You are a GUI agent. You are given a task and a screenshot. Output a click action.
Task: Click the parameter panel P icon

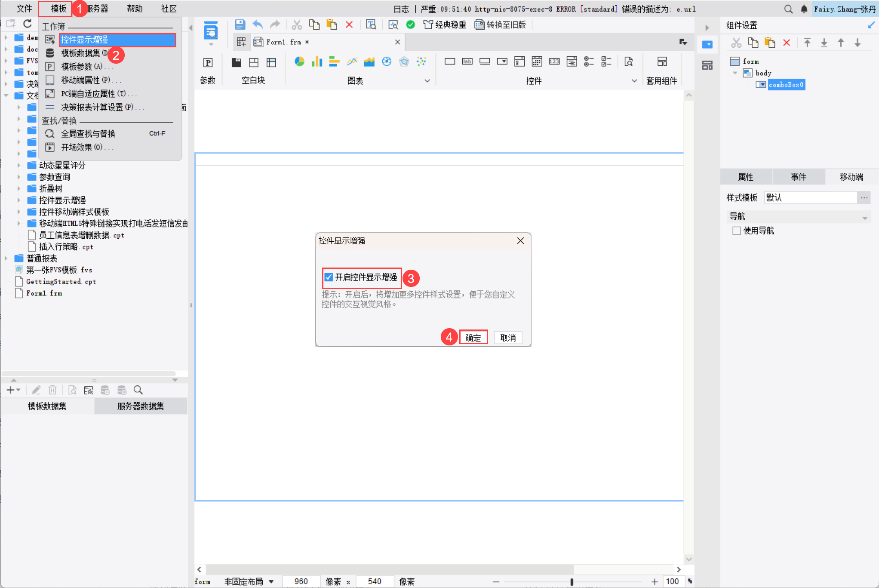(x=208, y=63)
